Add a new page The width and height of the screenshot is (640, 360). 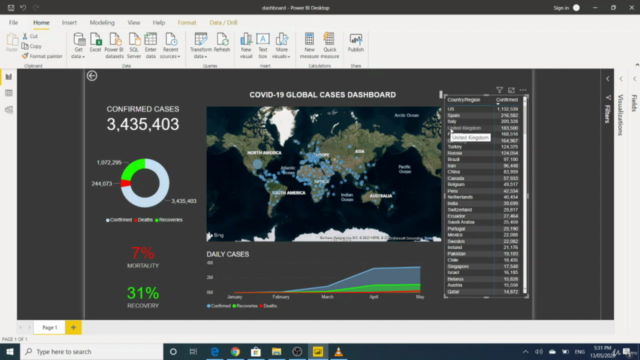(73, 327)
